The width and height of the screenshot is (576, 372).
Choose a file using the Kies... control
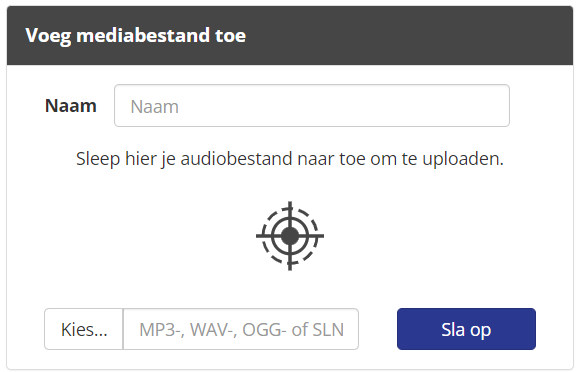[84, 329]
